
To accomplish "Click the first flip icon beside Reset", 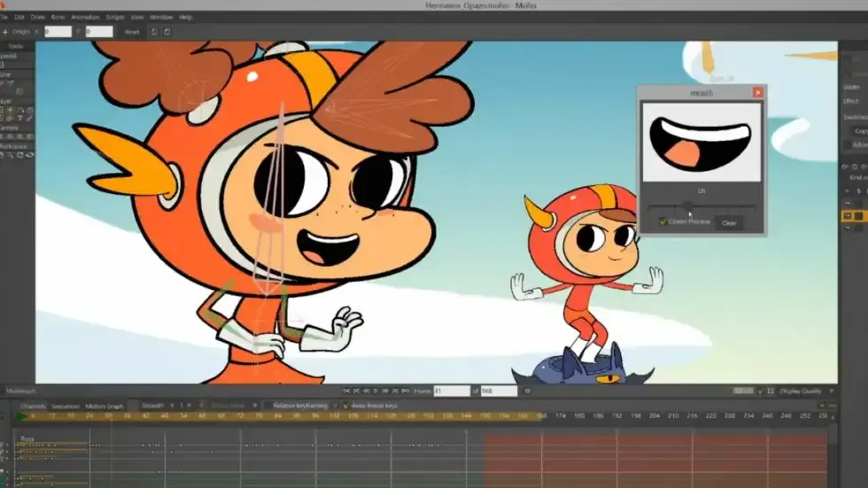I will coord(153,32).
